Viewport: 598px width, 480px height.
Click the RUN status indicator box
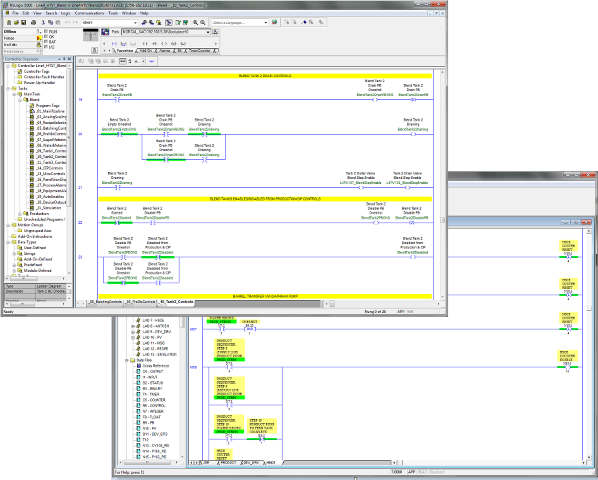click(45, 32)
